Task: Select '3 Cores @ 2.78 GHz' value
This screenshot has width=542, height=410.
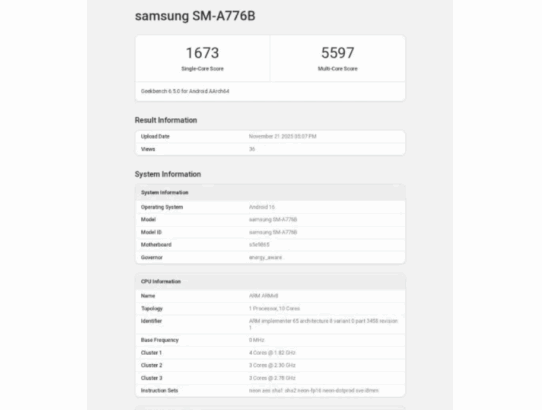Action: pos(272,378)
